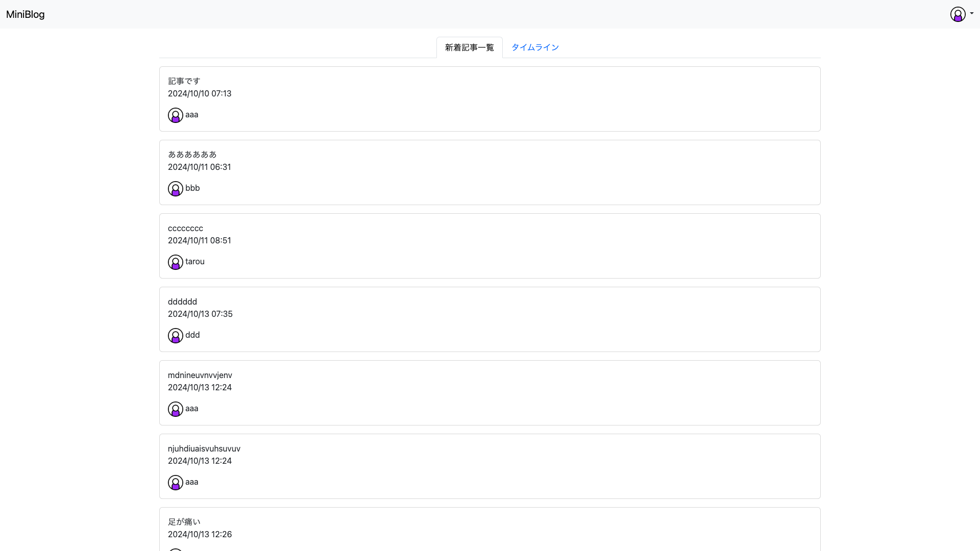980x551 pixels.
Task: Click ddd's avatar icon
Action: (x=175, y=336)
